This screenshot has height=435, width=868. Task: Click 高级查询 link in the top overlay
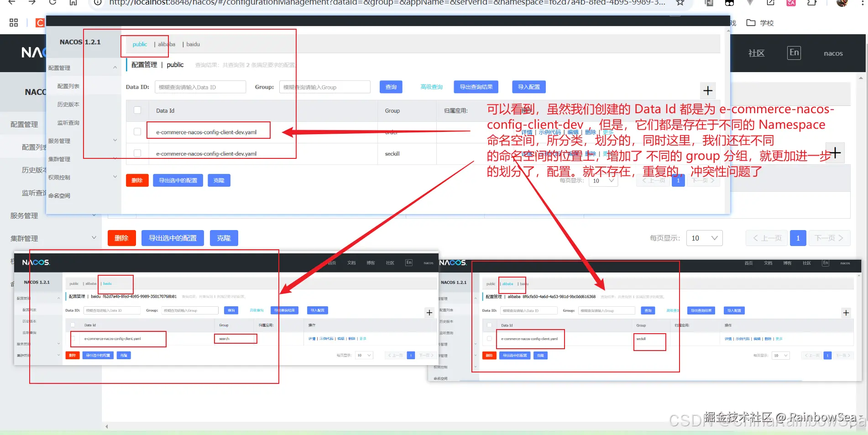[432, 87]
